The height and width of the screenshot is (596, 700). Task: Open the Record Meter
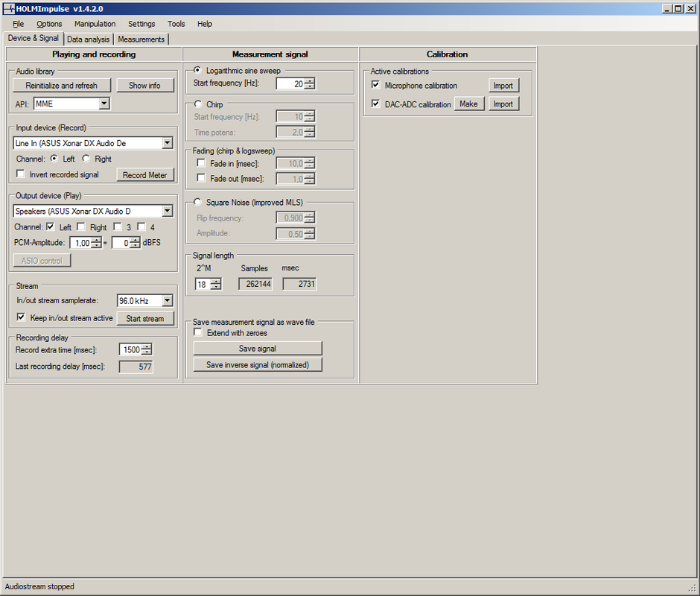point(144,175)
